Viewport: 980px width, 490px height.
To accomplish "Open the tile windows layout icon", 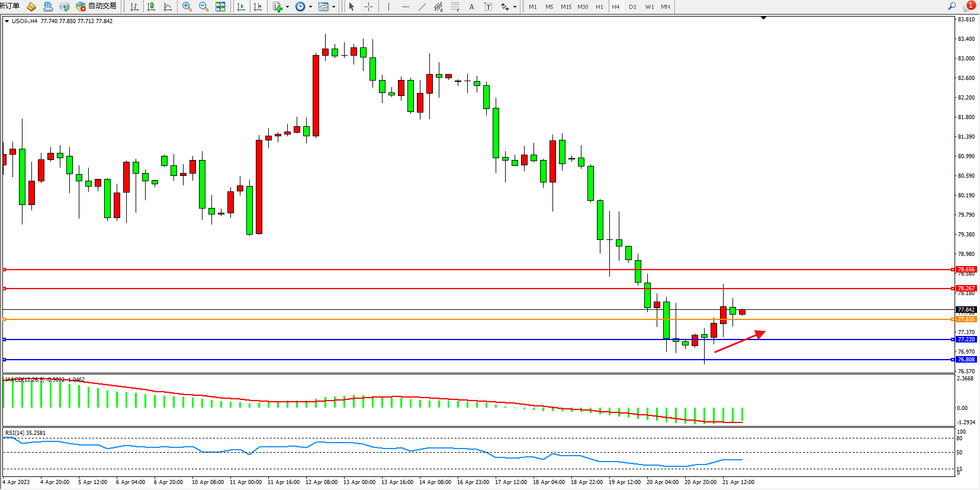I will (x=220, y=7).
